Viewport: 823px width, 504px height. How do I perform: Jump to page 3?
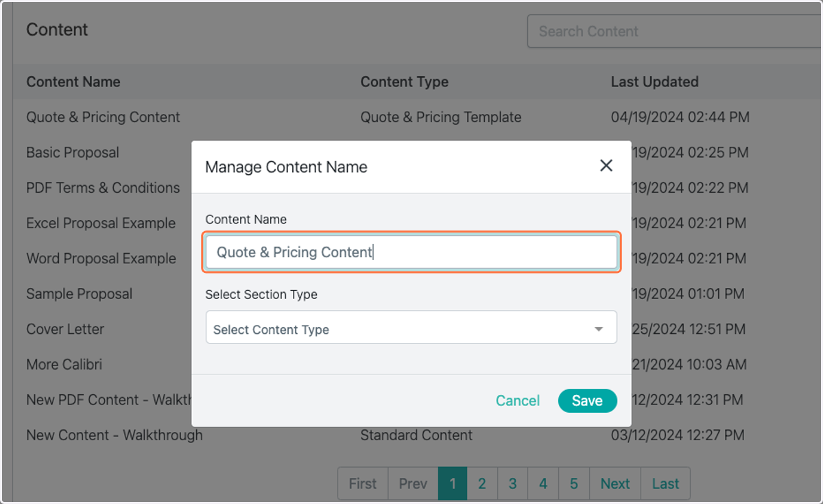point(512,483)
